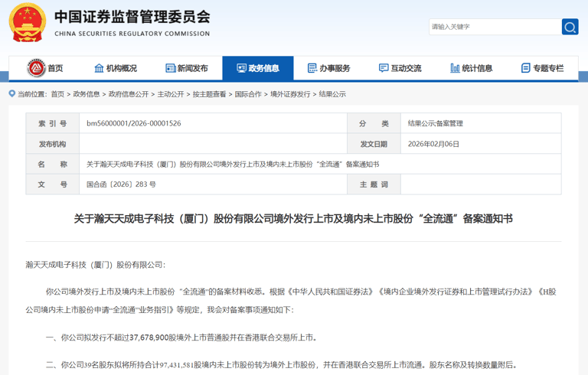Click the 首页 home emblem icon
The width and height of the screenshot is (588, 375).
coord(36,68)
